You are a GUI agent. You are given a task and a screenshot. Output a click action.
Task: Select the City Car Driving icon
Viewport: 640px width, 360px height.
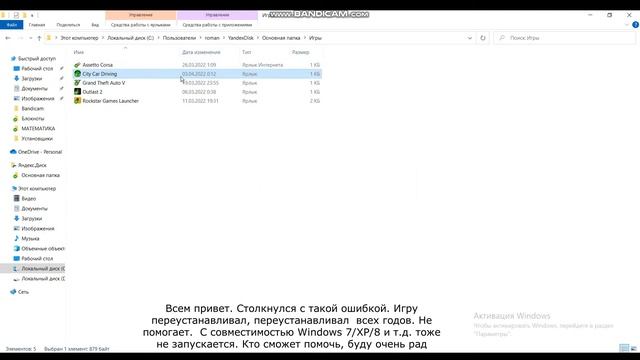tap(77, 74)
